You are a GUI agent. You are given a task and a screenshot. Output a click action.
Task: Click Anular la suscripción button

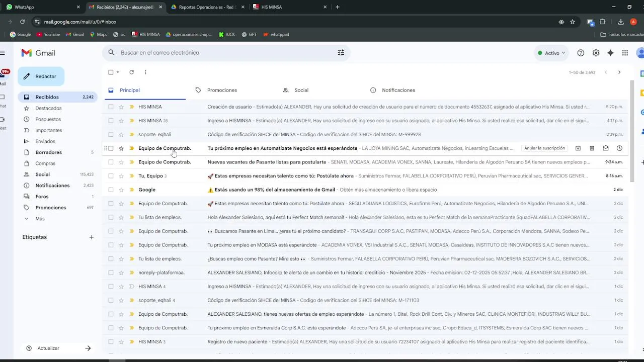click(544, 148)
